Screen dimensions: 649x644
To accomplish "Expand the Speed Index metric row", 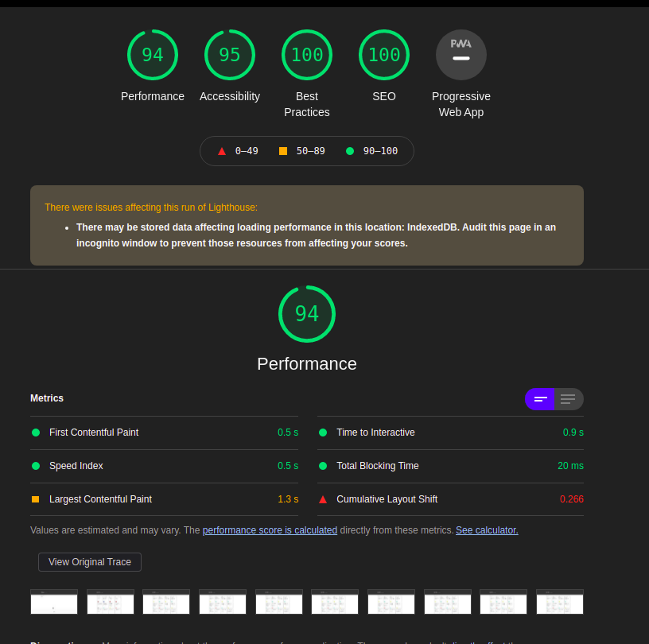I will click(165, 466).
